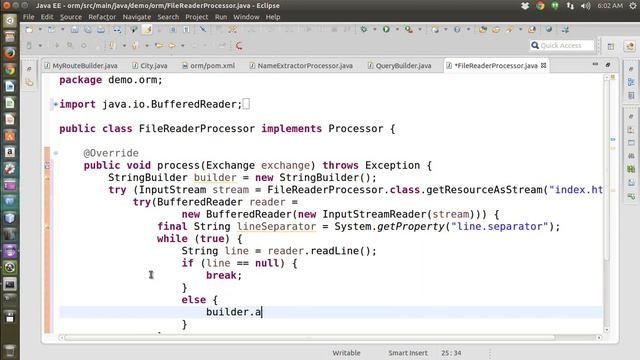
Task: Open the Edit menu
Action: click(47, 17)
